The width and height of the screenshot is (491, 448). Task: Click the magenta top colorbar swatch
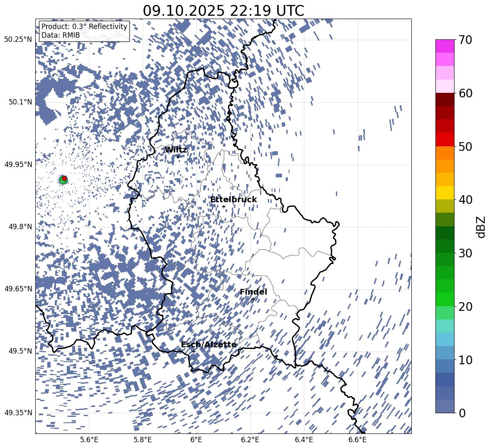click(x=445, y=46)
